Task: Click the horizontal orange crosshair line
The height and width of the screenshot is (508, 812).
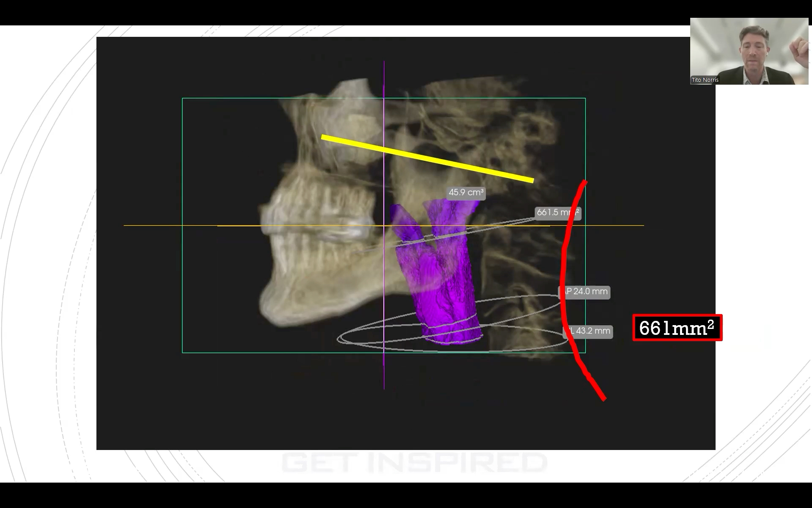Action: click(x=152, y=225)
